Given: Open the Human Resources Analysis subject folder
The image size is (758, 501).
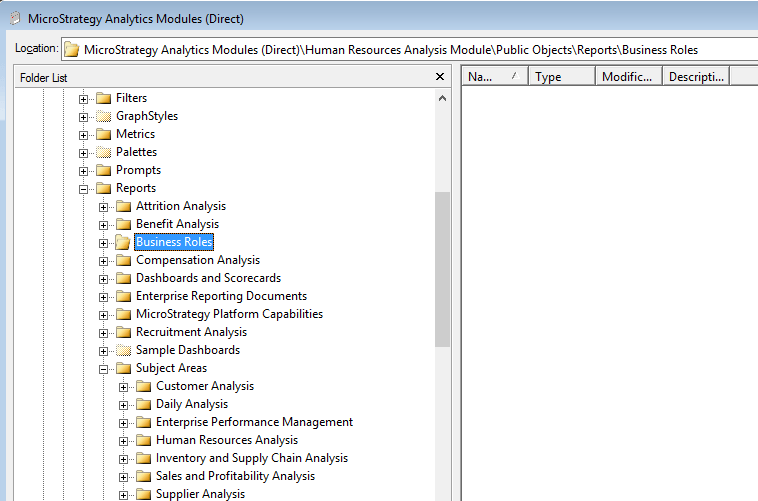Looking at the screenshot, I should [x=226, y=440].
